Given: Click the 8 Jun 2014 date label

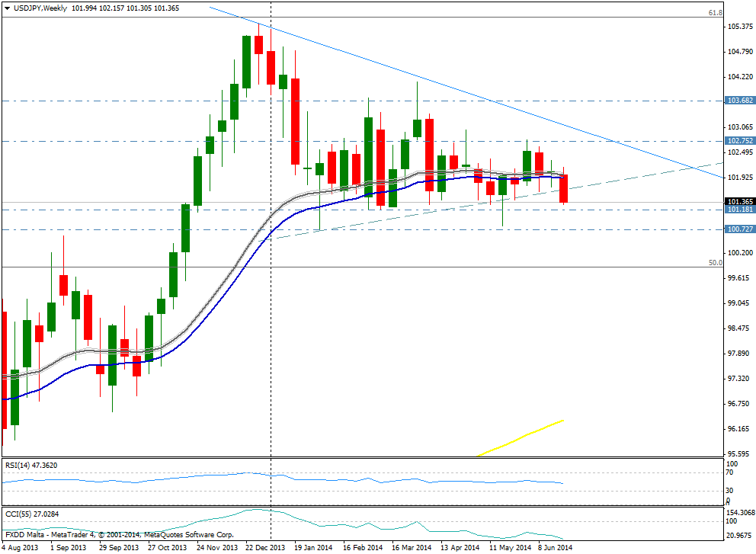Looking at the screenshot, I should (x=553, y=547).
